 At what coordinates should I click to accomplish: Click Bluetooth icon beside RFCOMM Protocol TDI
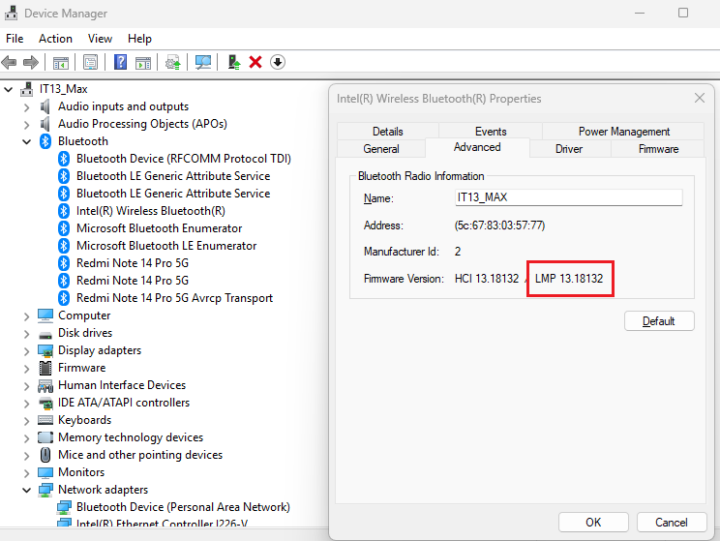tap(64, 159)
